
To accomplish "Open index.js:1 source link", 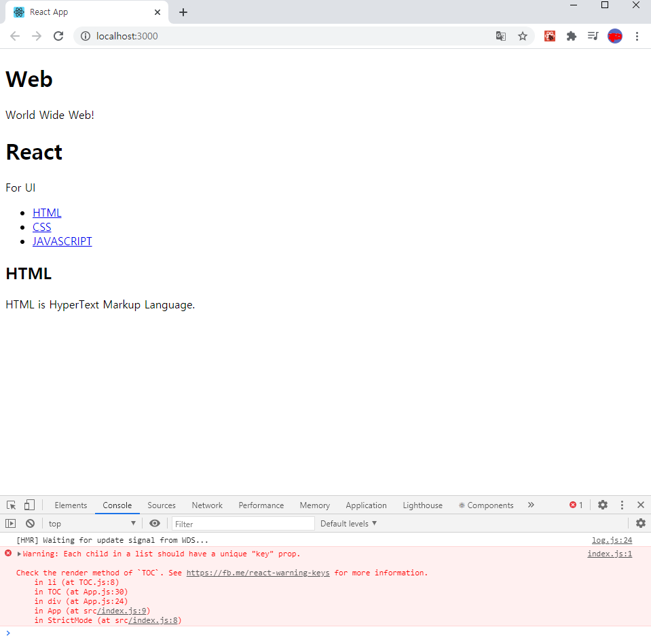I will [x=610, y=554].
